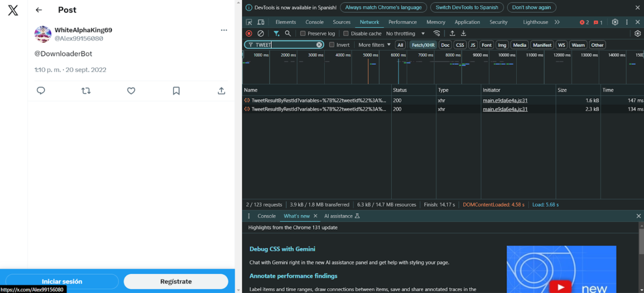The width and height of the screenshot is (644, 293).
Task: Toggle the device toolbar icon
Action: tap(261, 22)
